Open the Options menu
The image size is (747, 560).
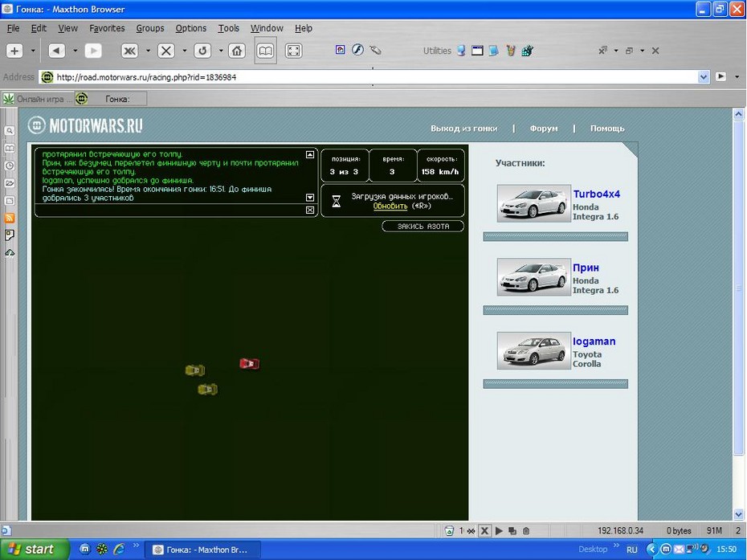[191, 28]
